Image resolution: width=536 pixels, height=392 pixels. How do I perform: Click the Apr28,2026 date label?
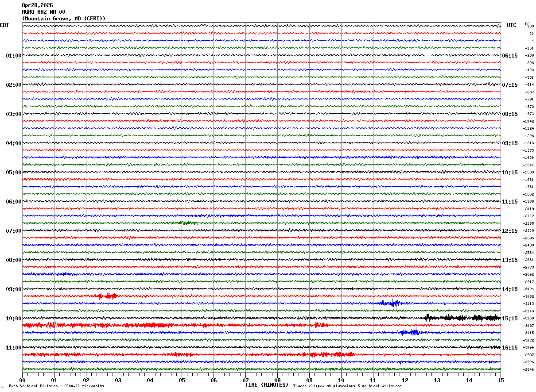[37, 5]
